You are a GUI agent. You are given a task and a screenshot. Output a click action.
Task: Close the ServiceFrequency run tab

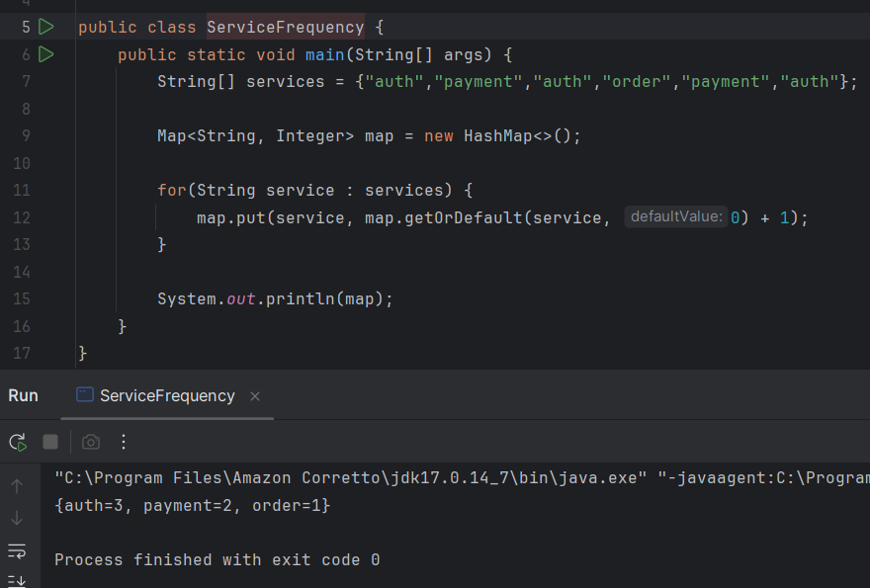(255, 396)
